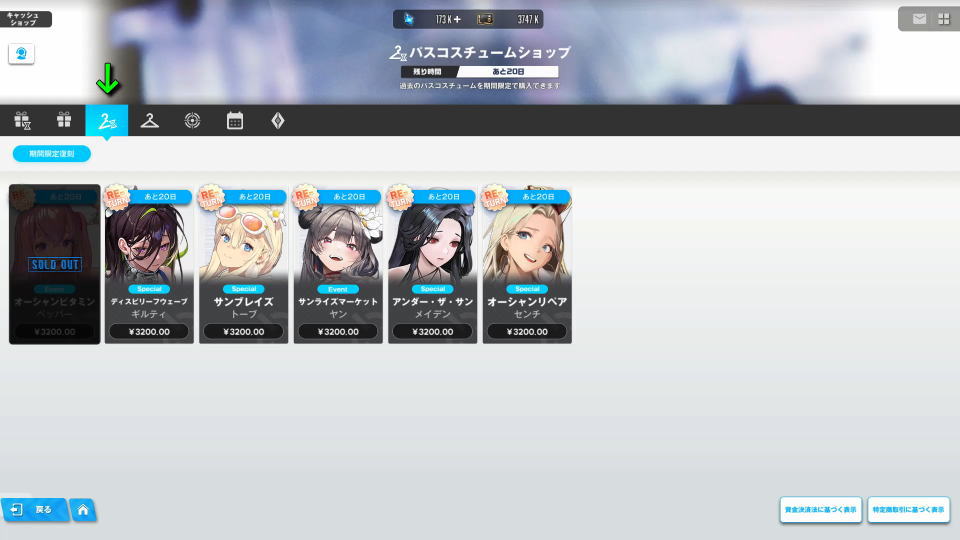
Task: Go to home screen icon
Action: click(83, 509)
